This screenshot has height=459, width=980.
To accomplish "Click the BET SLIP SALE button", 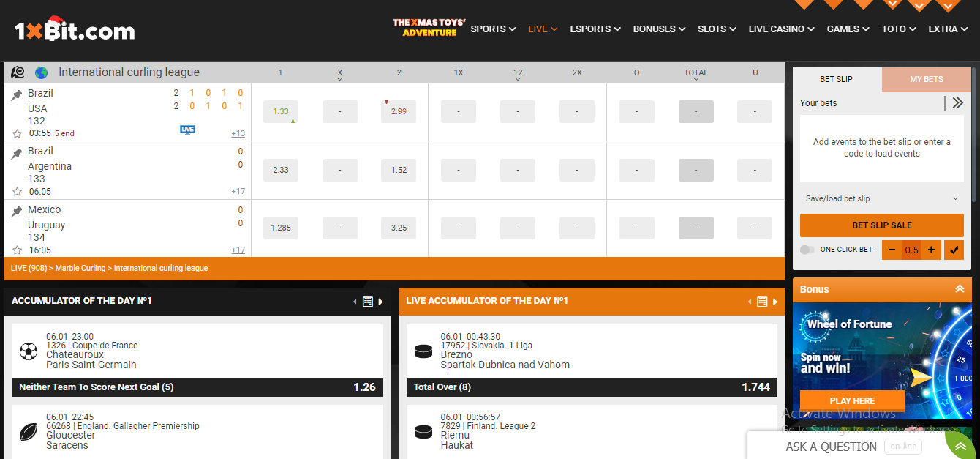I will [x=881, y=225].
